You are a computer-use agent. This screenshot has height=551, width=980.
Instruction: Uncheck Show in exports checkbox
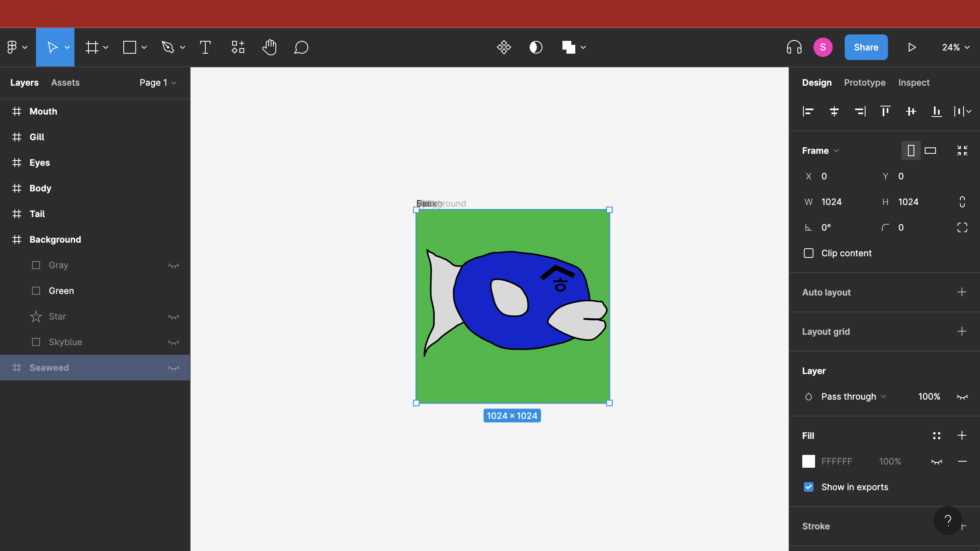click(x=809, y=487)
